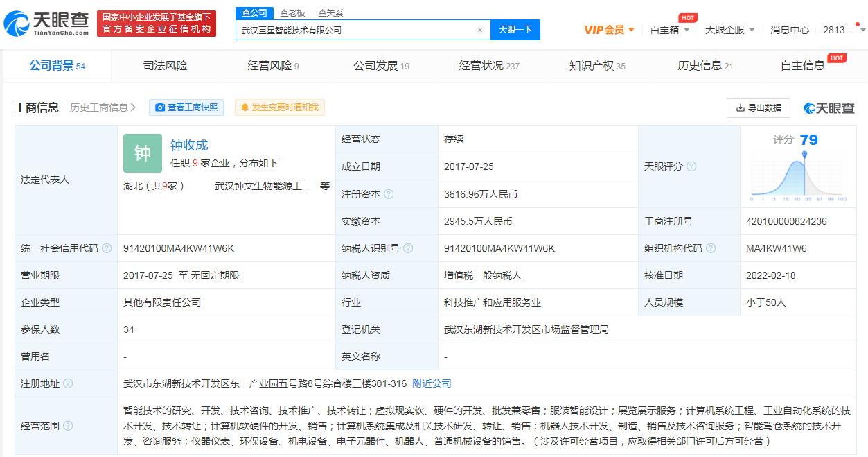Expand 历史工商信息 via its chevron
Viewport: 868px width, 457px height.
click(133, 107)
